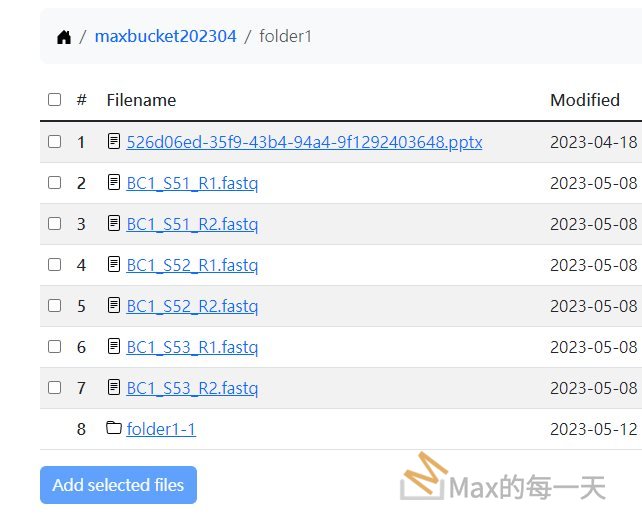The image size is (642, 526).
Task: Click file icon next to BC1_S52_R1.fastq
Action: 114,265
